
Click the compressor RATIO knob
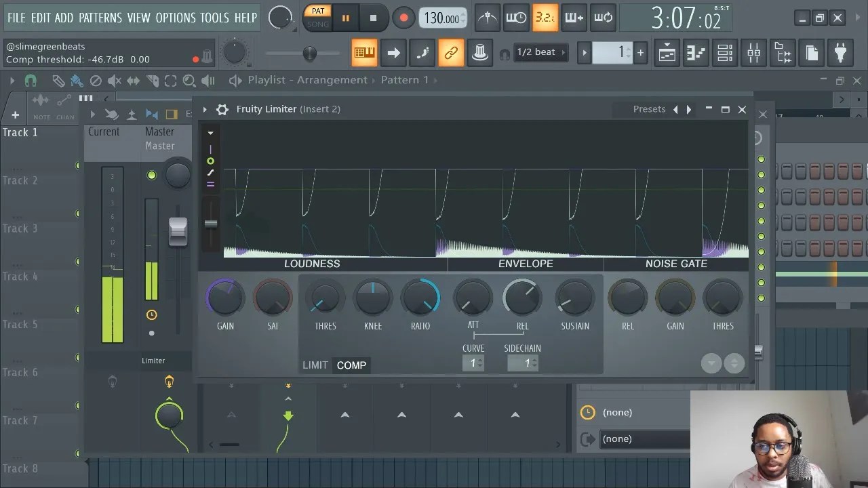(420, 298)
